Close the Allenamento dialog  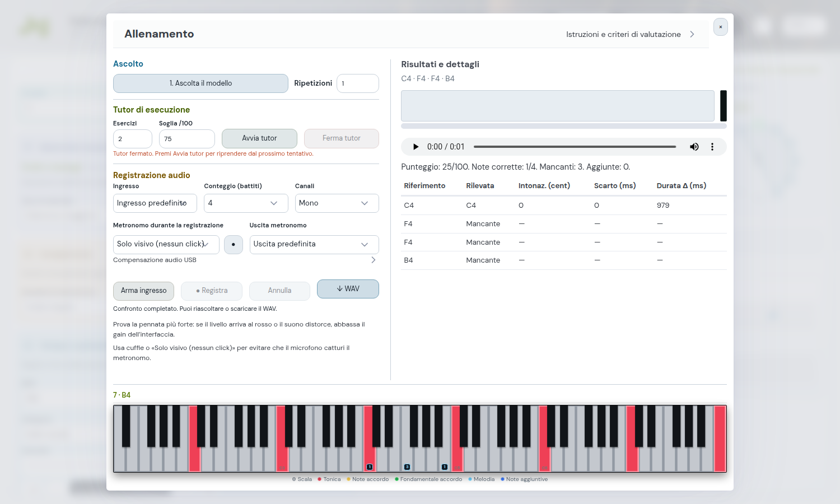(721, 27)
